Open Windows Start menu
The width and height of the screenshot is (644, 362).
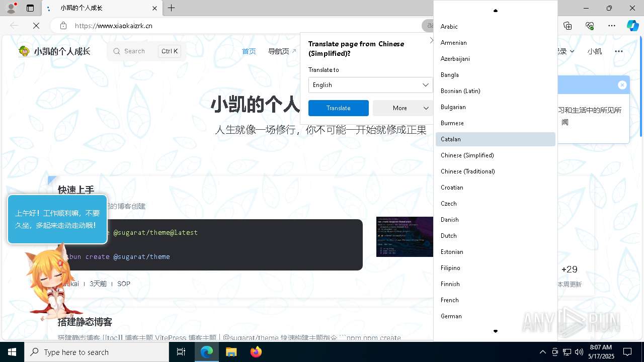(x=12, y=352)
